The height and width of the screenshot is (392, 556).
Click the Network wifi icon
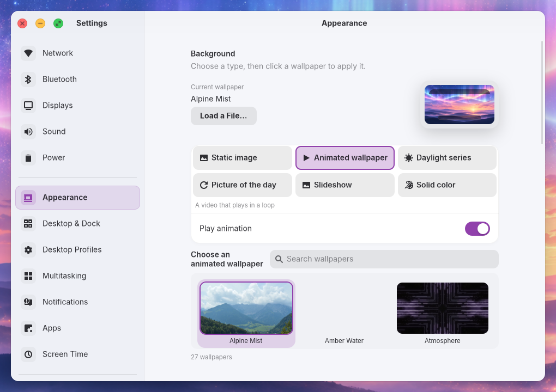click(x=28, y=53)
